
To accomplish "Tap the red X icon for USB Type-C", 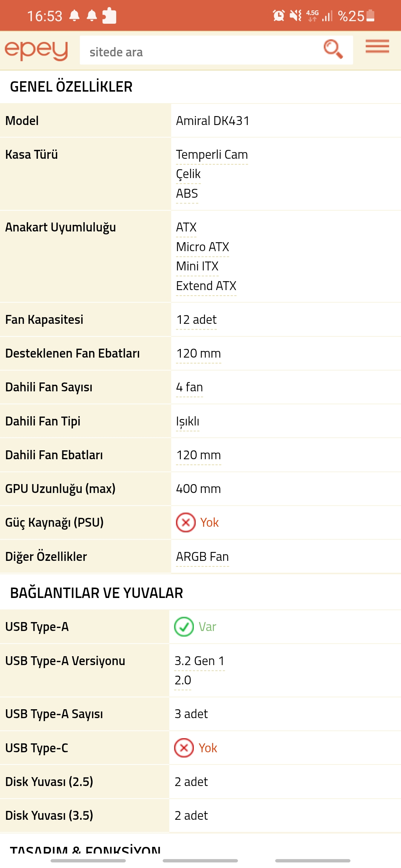I will pyautogui.click(x=184, y=748).
